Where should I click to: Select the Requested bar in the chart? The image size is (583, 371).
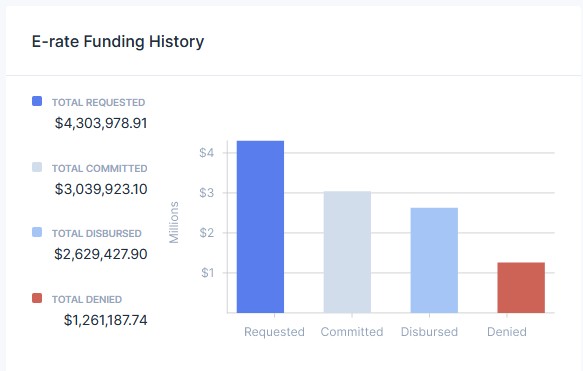pyautogui.click(x=260, y=227)
